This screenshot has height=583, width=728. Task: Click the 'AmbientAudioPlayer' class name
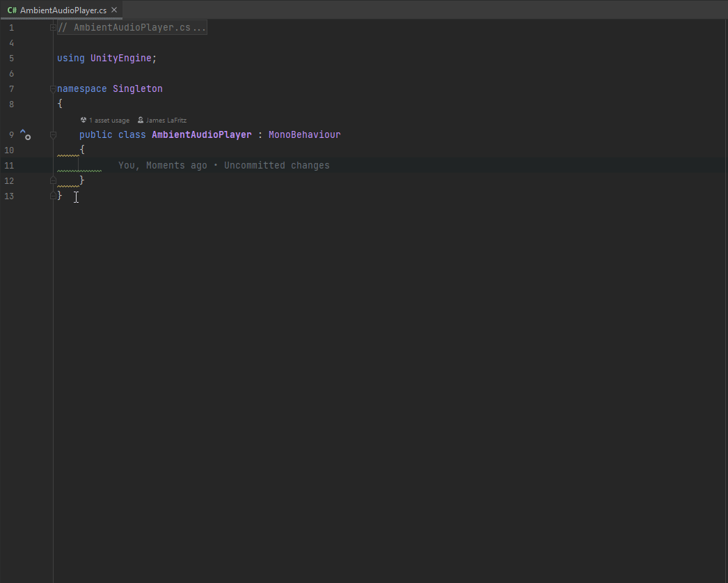[202, 134]
